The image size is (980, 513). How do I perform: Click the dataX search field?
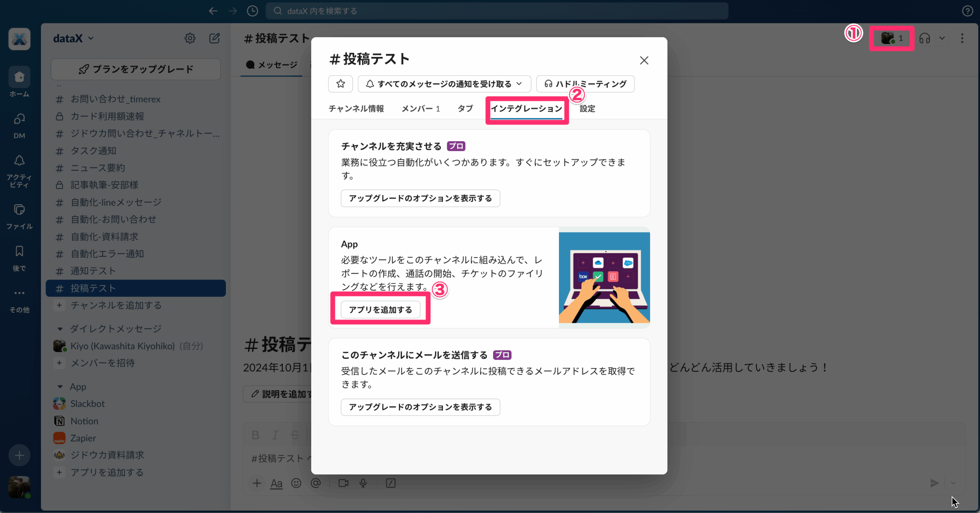(x=497, y=11)
